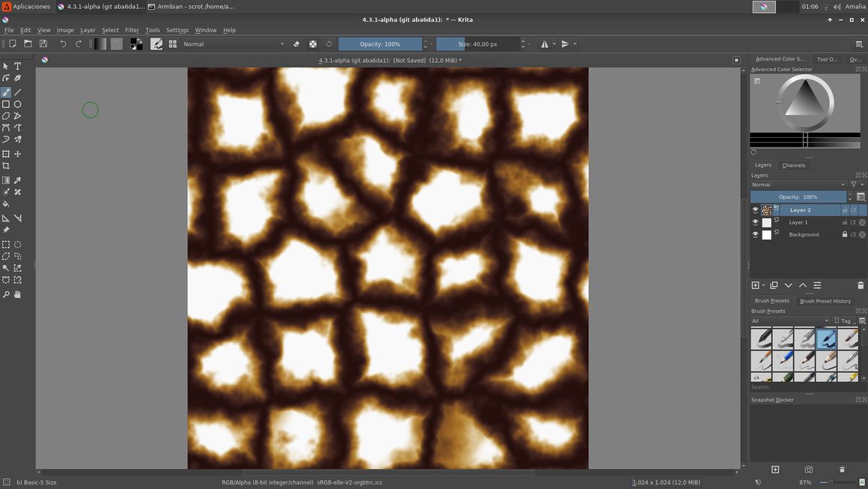Click the Save document icon

pos(43,44)
